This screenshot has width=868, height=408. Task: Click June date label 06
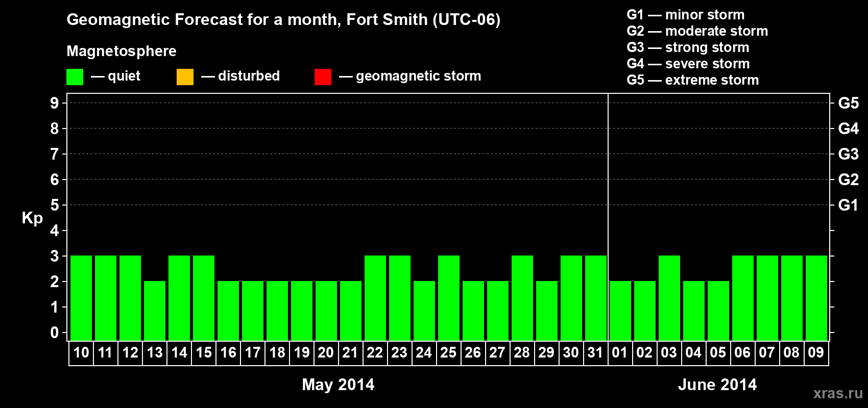742,352
